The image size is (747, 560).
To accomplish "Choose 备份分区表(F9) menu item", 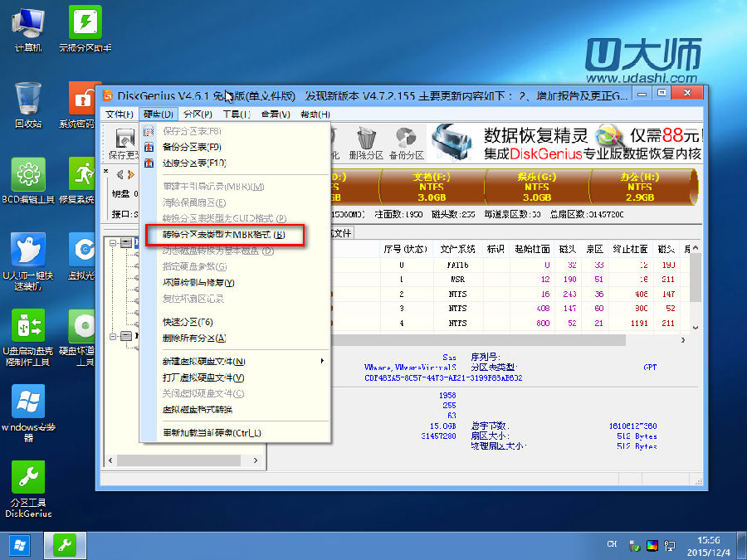I will coord(236,147).
